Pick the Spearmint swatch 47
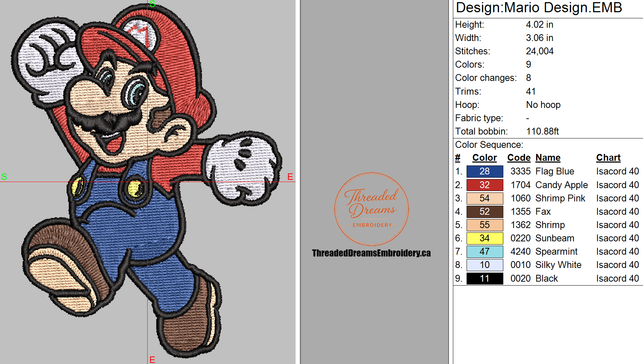The width and height of the screenshot is (643, 364). coord(485,252)
